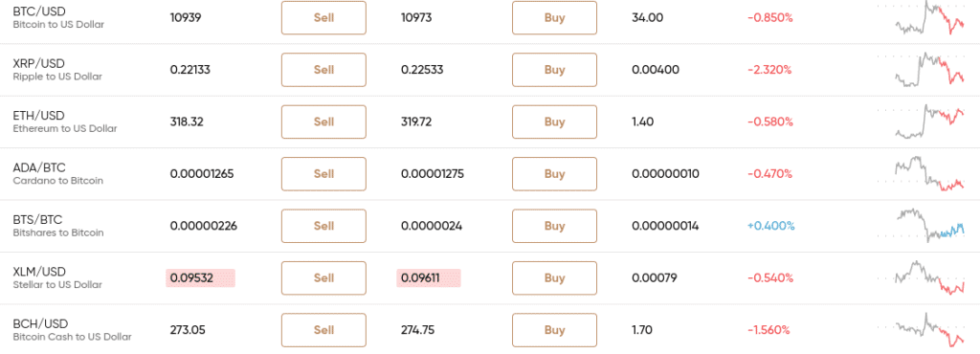Click Sell for XLM/USD Stellar
The image size is (980, 354).
pyautogui.click(x=323, y=277)
